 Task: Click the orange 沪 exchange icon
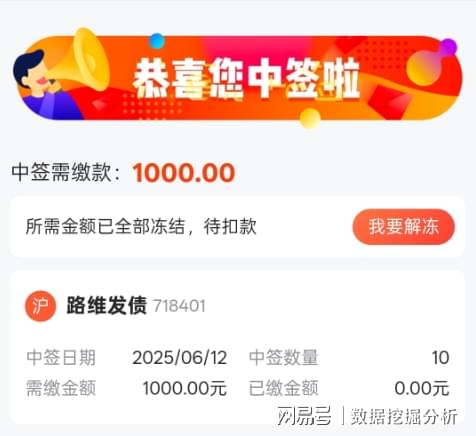(41, 306)
